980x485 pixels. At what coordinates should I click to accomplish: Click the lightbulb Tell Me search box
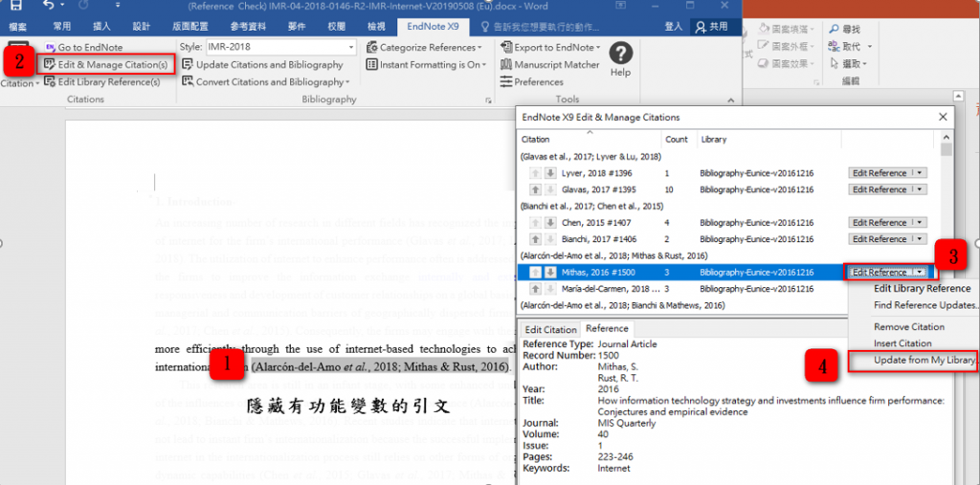click(539, 27)
